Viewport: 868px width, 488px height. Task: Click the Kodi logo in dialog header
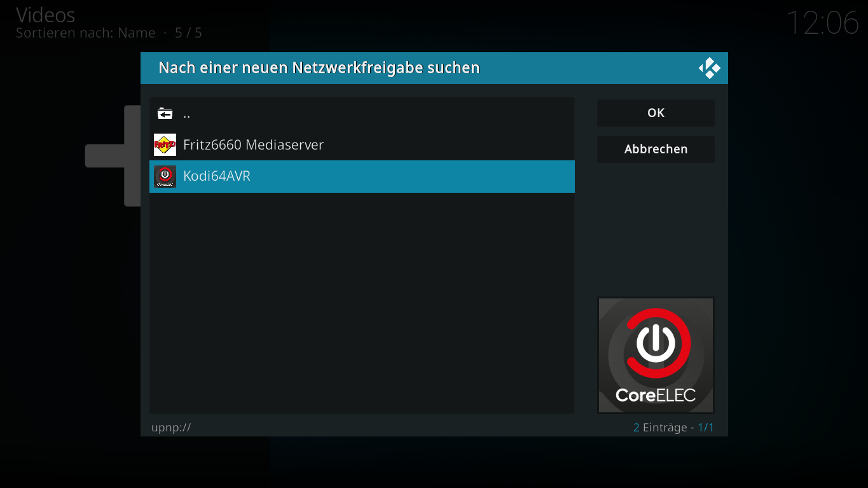(709, 68)
